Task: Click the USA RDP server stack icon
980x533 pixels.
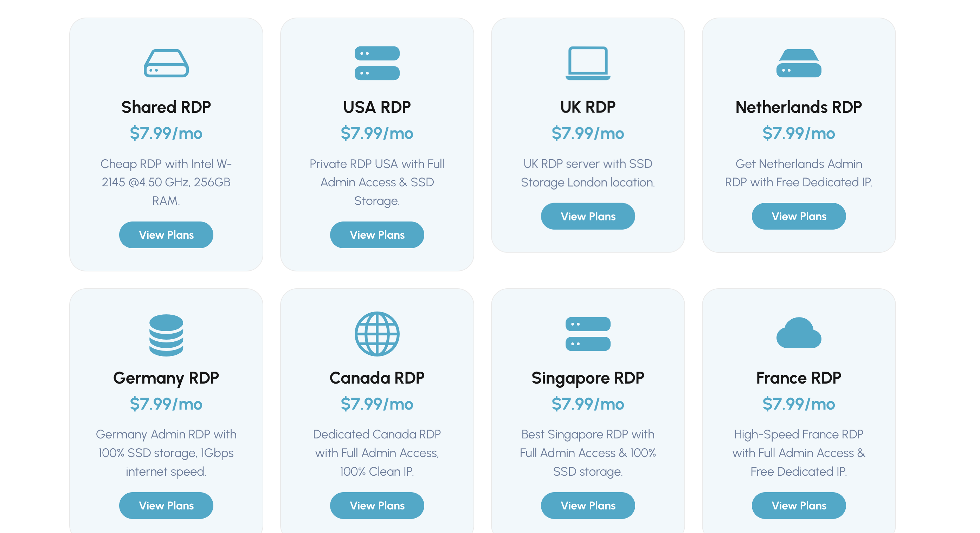Action: [x=377, y=63]
